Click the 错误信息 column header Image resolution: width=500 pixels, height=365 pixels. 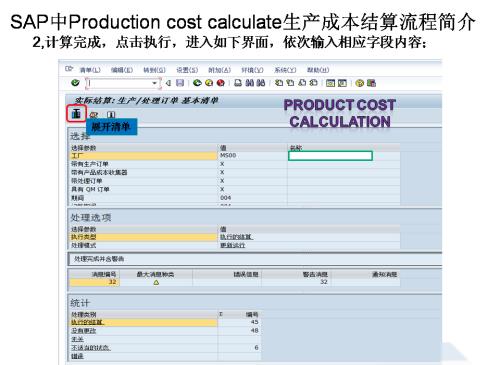click(x=246, y=274)
